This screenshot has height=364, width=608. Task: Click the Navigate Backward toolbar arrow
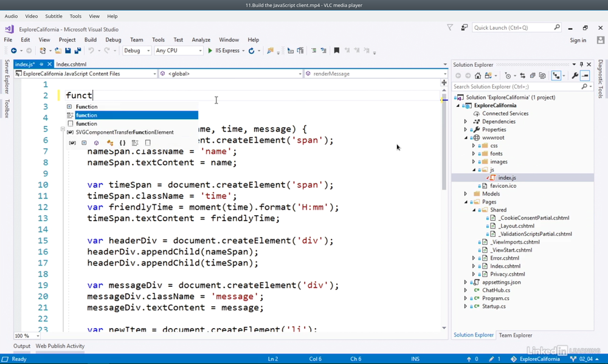point(13,51)
